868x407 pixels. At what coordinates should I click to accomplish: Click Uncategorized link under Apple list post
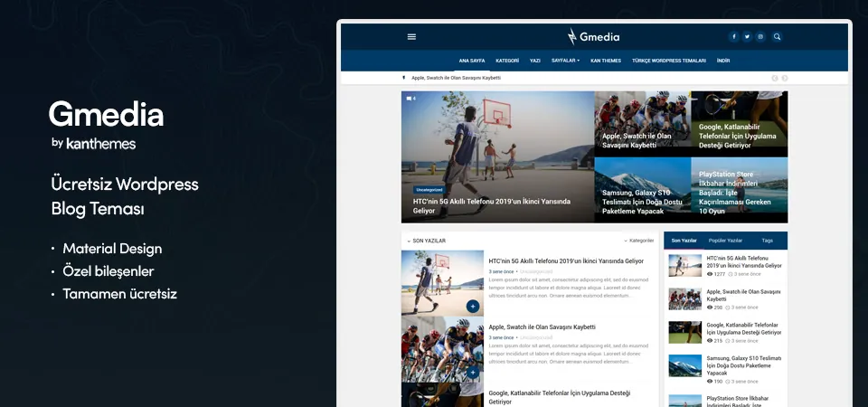click(x=536, y=337)
